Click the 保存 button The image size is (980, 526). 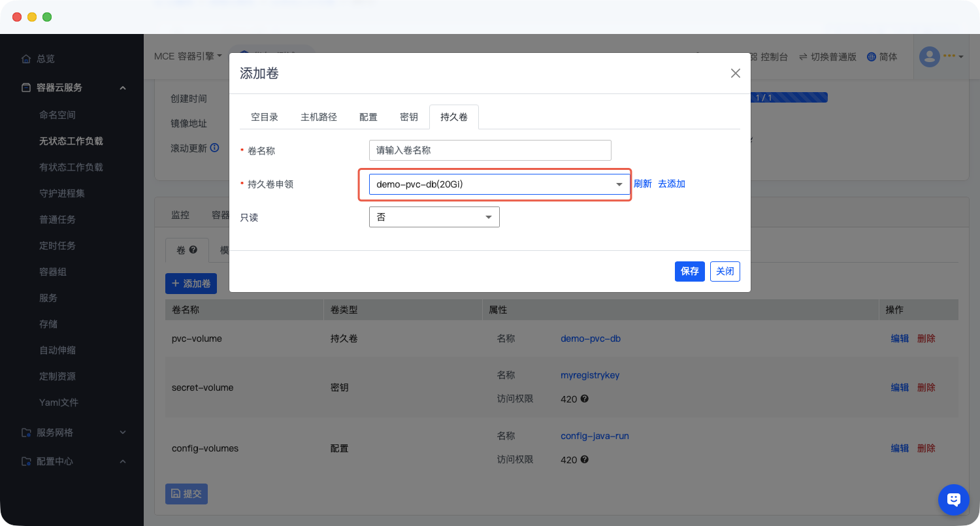coord(689,271)
